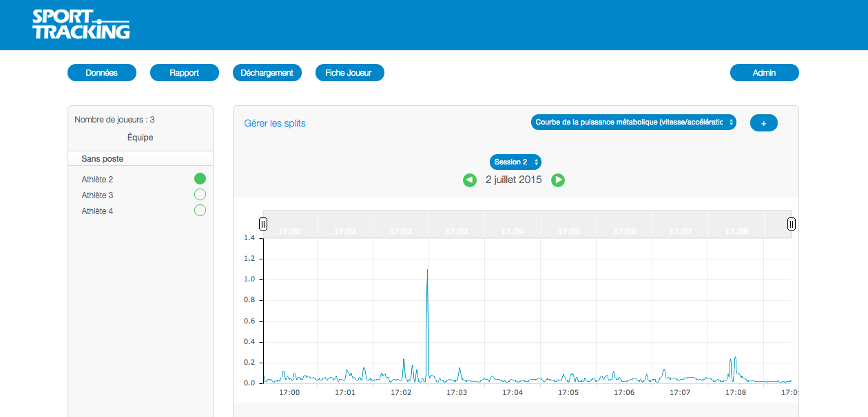Click the Gérer les splits link
This screenshot has width=868, height=417.
click(x=275, y=123)
